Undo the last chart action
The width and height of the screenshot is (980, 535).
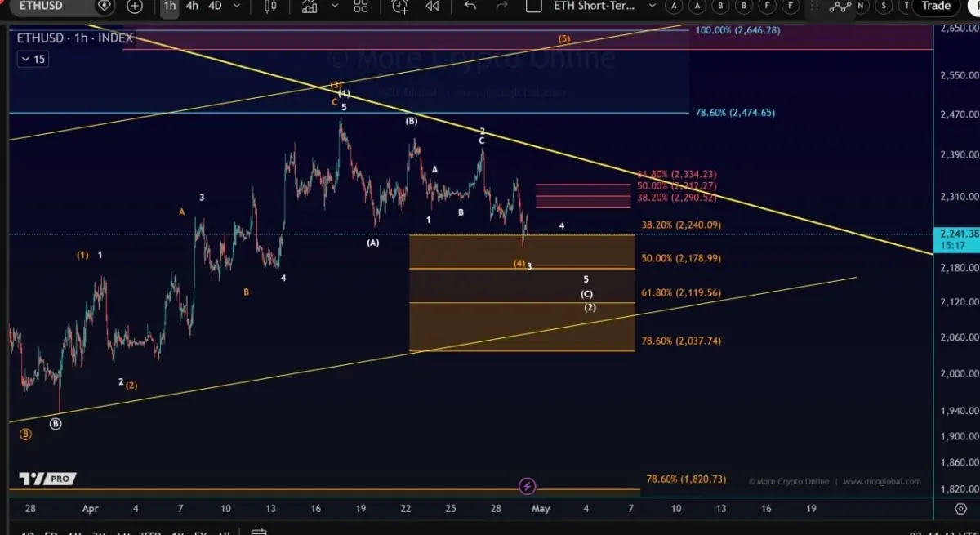(x=470, y=6)
